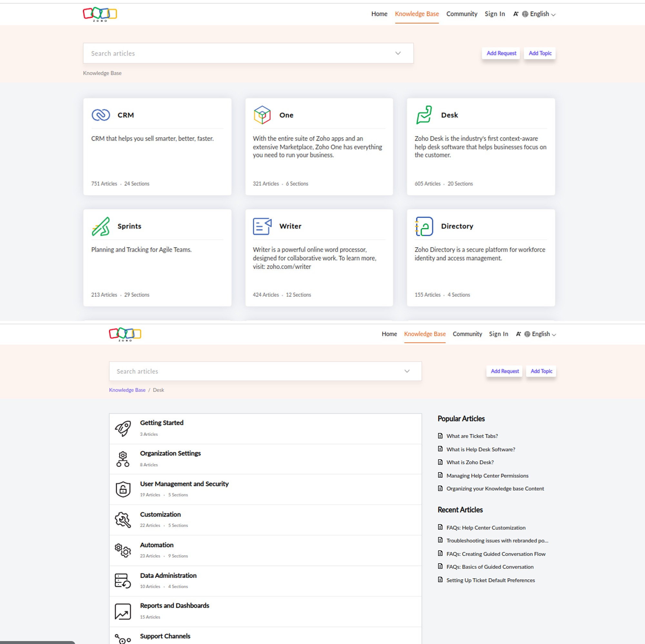Click the Zoho One cube icon
645x644 pixels.
click(x=262, y=114)
